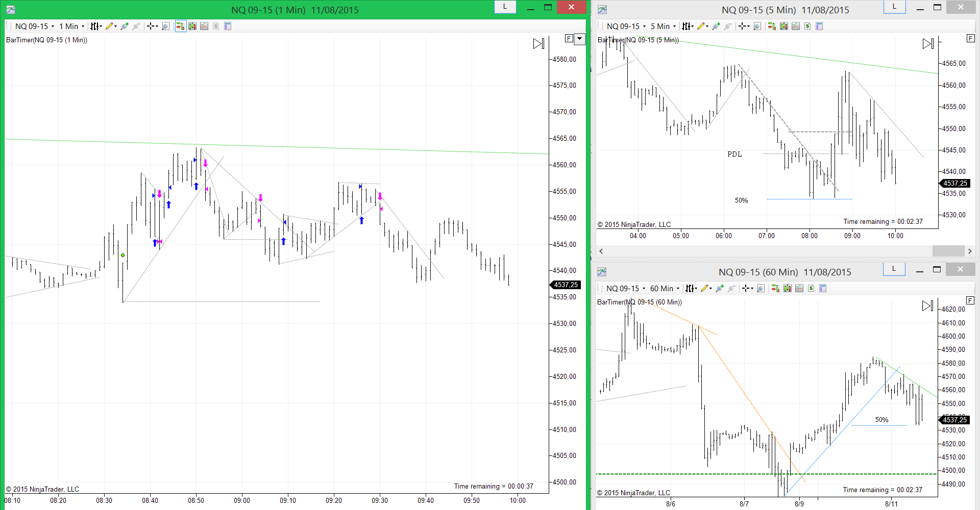The image size is (980, 510).
Task: Open NQ 09-15 instrument dropdown in 1 Min chart
Action: coord(35,26)
